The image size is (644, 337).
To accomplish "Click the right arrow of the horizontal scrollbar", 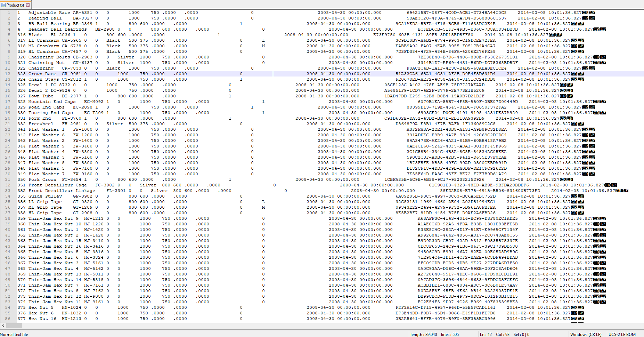I will tap(642, 326).
